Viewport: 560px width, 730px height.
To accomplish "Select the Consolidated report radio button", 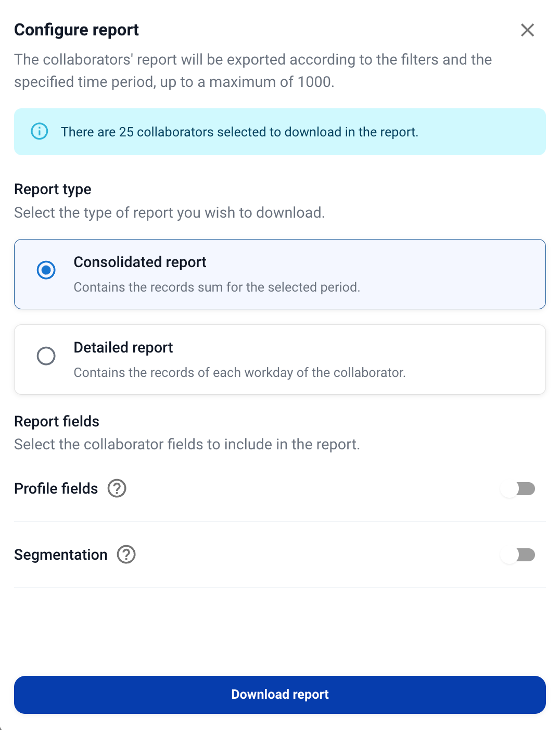I will pyautogui.click(x=46, y=270).
